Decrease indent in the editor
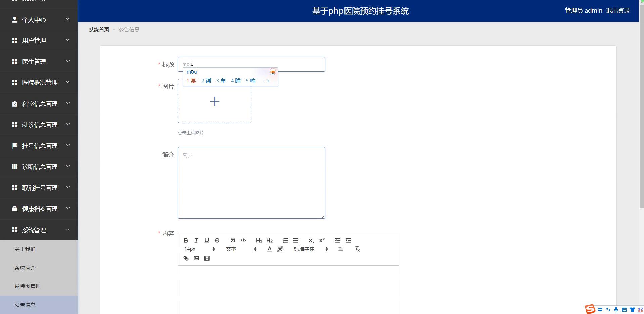Image resolution: width=644 pixels, height=314 pixels. point(337,240)
